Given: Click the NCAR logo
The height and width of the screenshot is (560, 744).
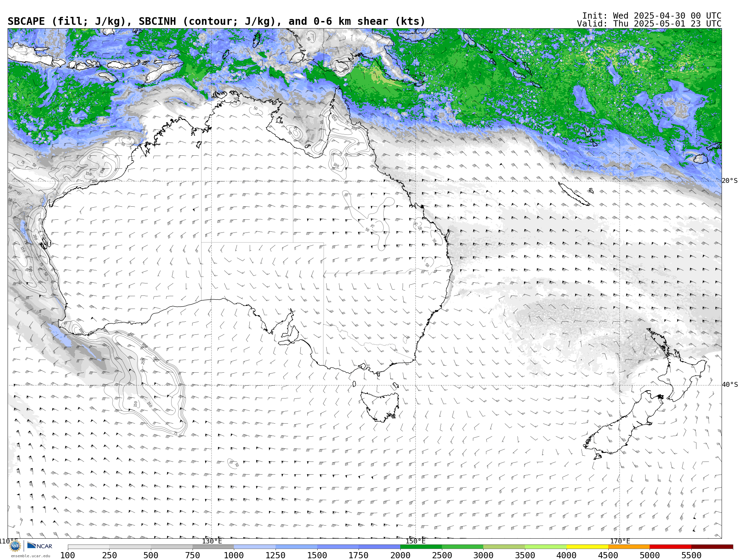Looking at the screenshot, I should tap(40, 546).
